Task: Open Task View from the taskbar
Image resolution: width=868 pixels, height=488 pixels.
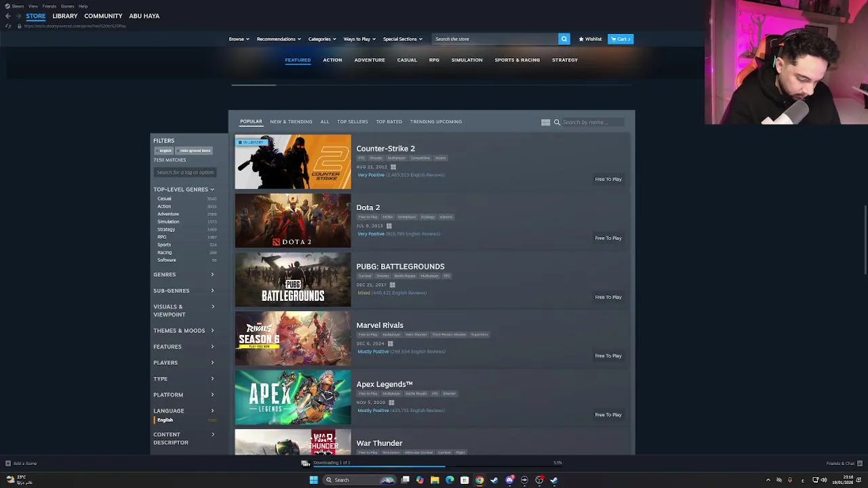Action: (405, 480)
